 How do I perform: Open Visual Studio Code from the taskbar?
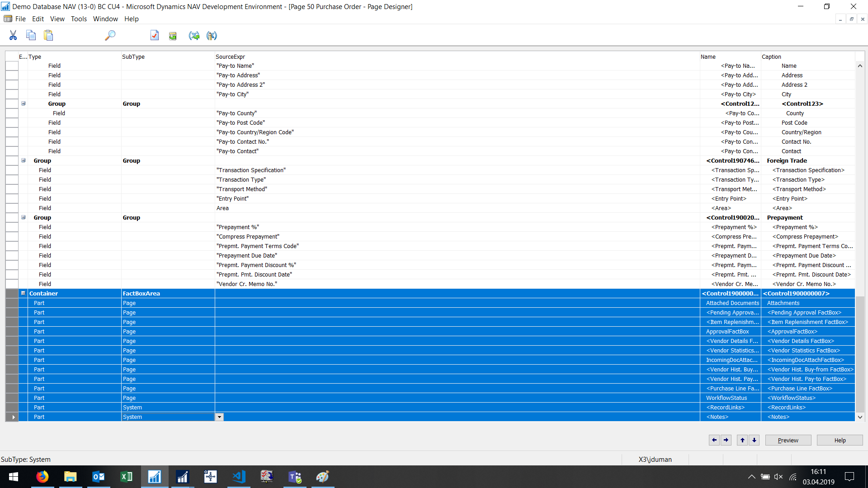coord(239,477)
